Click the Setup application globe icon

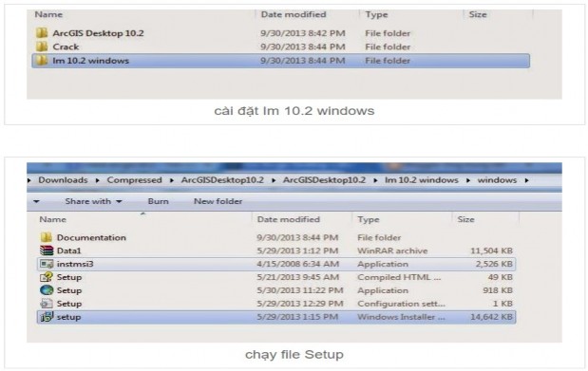47,290
